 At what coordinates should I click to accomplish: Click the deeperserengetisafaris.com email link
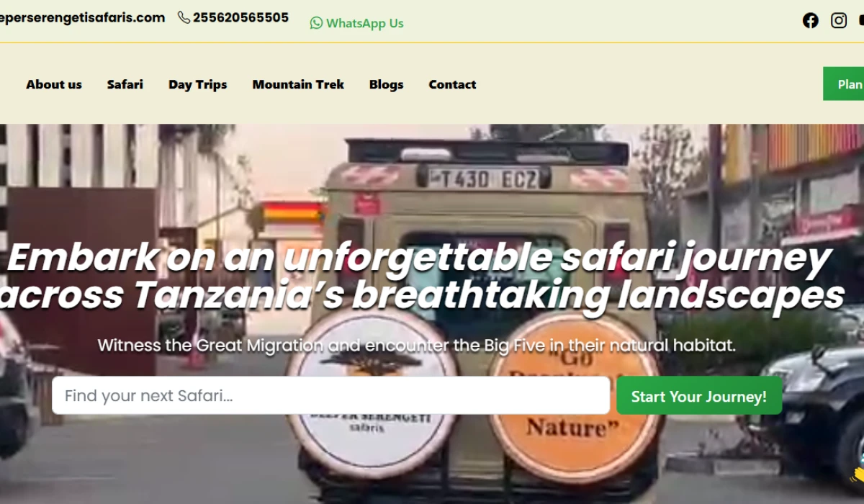tap(82, 17)
